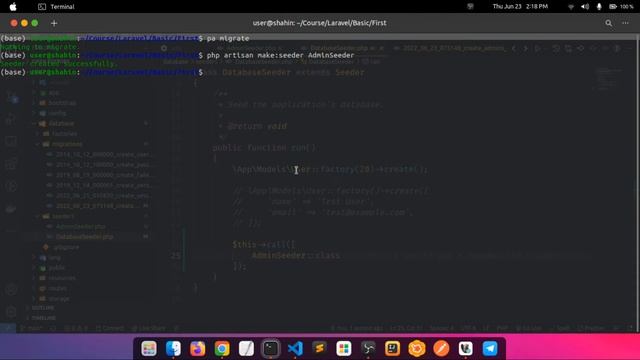Open the terminal three-dots options menu
This screenshot has height=360, width=640.
(x=625, y=23)
